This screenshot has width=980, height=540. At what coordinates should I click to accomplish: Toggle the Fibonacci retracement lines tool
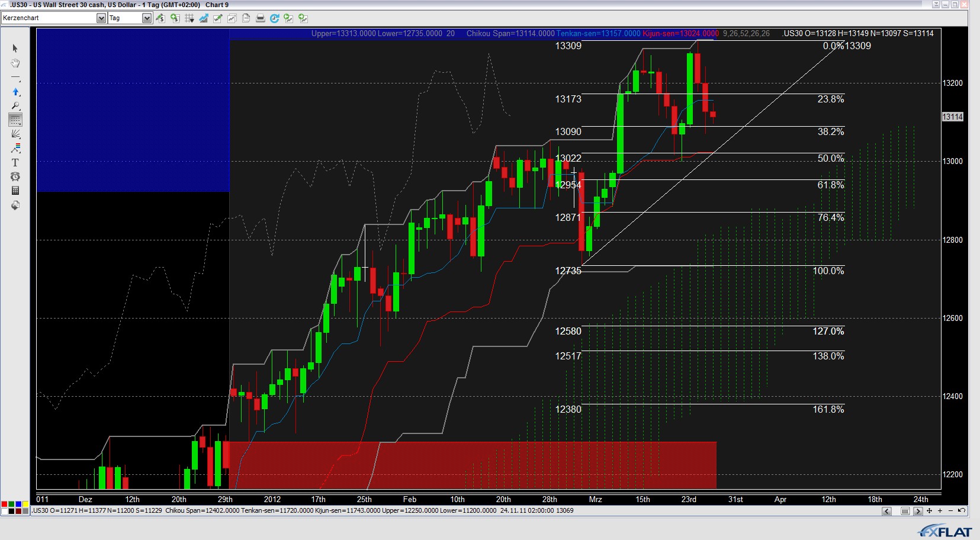15,120
